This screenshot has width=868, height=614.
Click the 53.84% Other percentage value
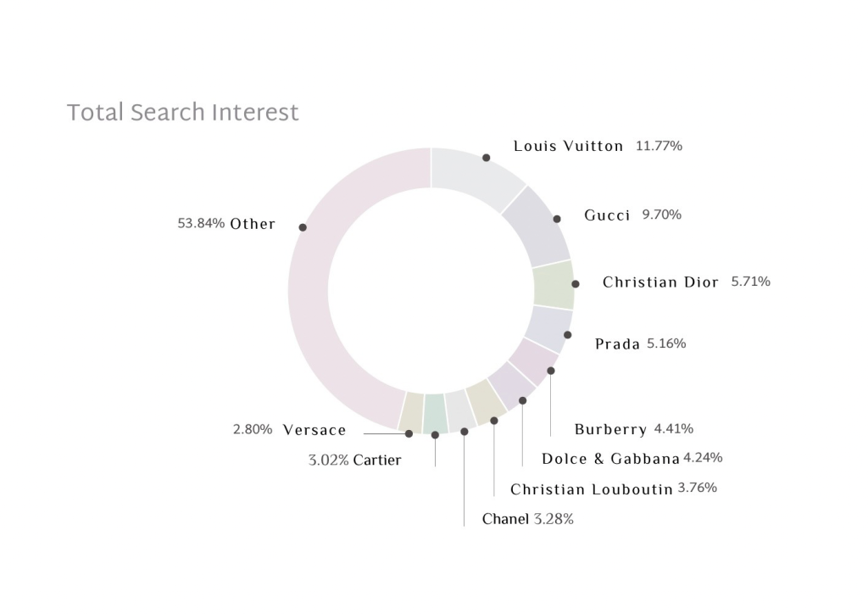(x=201, y=224)
